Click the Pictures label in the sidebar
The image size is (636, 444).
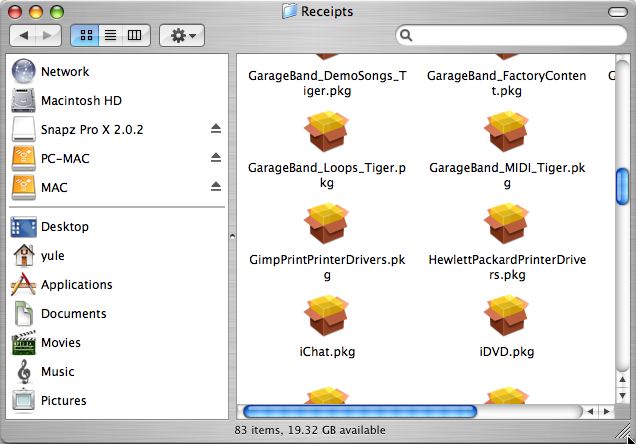tap(64, 401)
